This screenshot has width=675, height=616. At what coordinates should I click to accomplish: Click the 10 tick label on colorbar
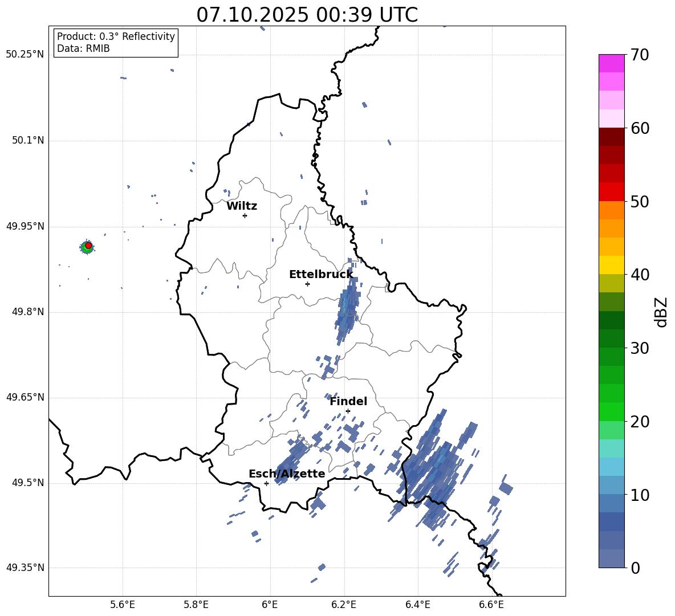point(640,495)
